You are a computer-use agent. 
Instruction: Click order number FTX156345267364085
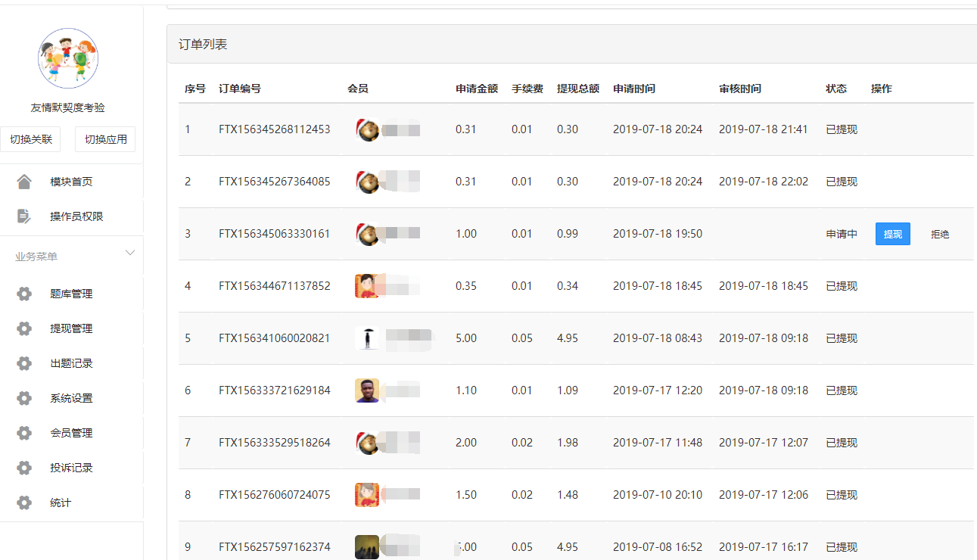275,182
